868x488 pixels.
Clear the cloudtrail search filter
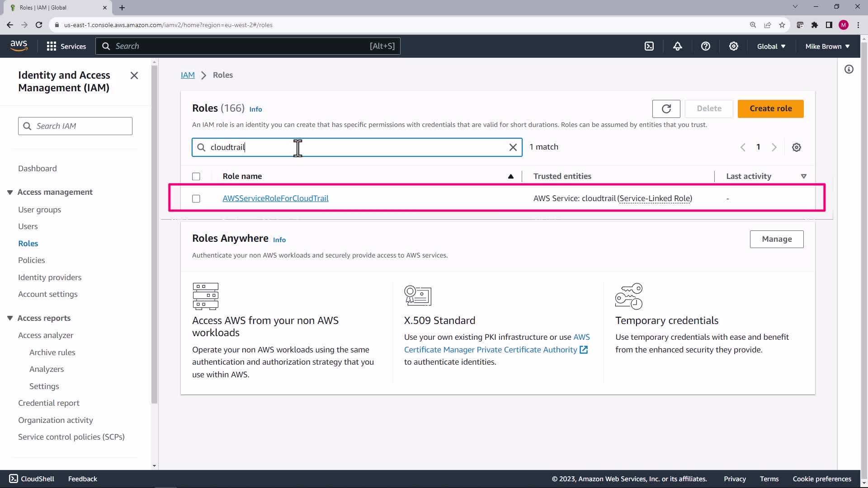click(513, 147)
